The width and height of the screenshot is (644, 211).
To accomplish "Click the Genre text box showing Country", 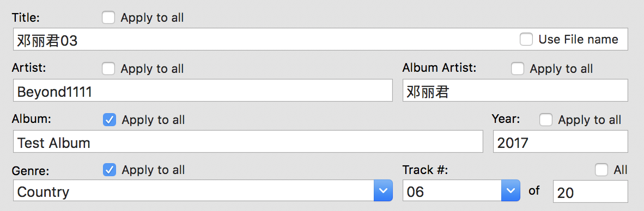I will [x=193, y=190].
